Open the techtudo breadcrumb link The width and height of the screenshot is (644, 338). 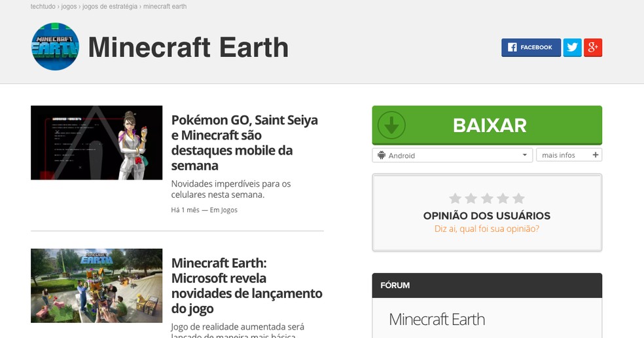[x=43, y=7]
